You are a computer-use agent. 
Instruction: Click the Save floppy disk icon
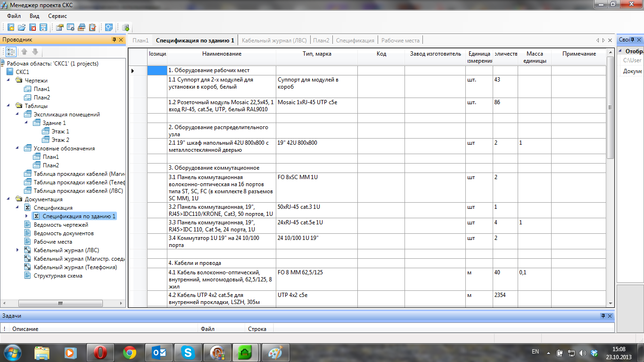[x=43, y=27]
